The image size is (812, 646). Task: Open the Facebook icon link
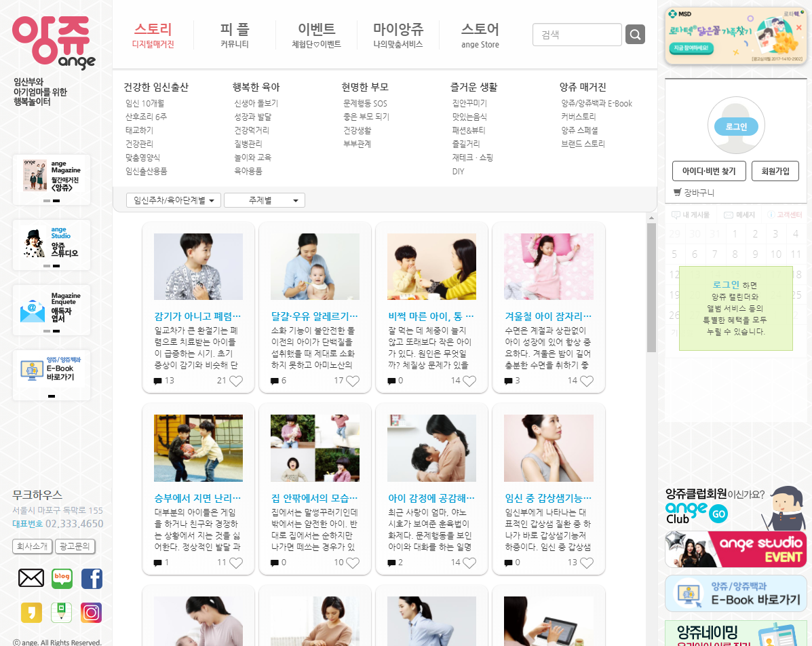tap(92, 578)
